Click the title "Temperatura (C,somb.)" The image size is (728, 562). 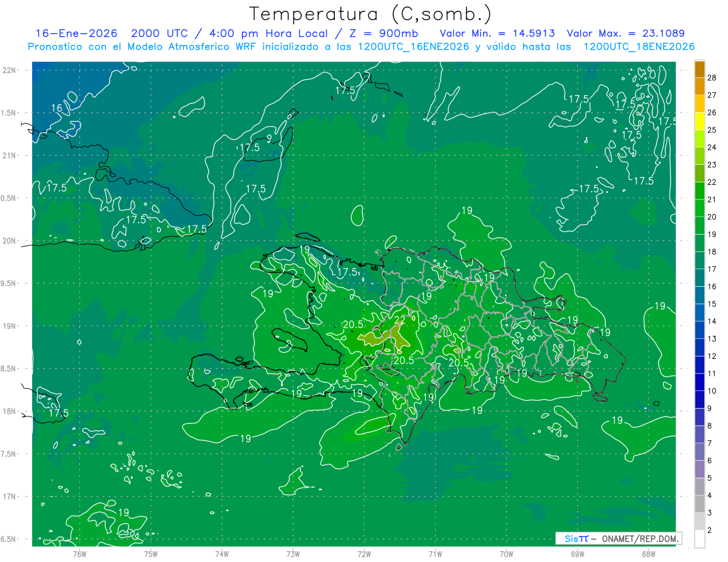370,13
